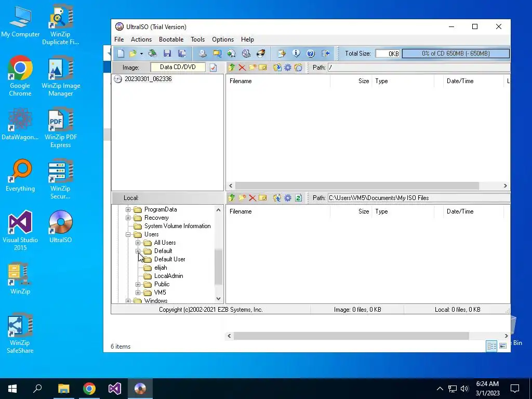Click the Burn CD/DVD Image flame icon
Image resolution: width=532 pixels, height=399 pixels.
click(x=261, y=54)
